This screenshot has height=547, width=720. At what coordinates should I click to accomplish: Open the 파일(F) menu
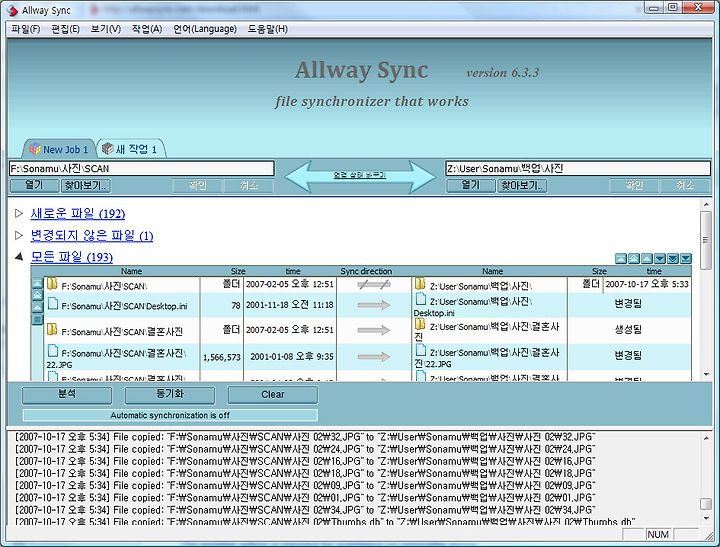(26, 29)
